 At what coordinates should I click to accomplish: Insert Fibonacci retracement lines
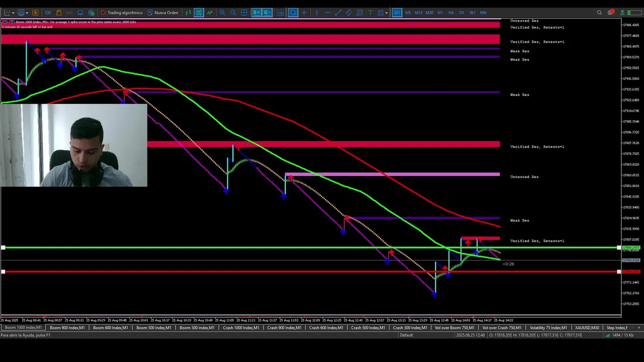click(360, 13)
